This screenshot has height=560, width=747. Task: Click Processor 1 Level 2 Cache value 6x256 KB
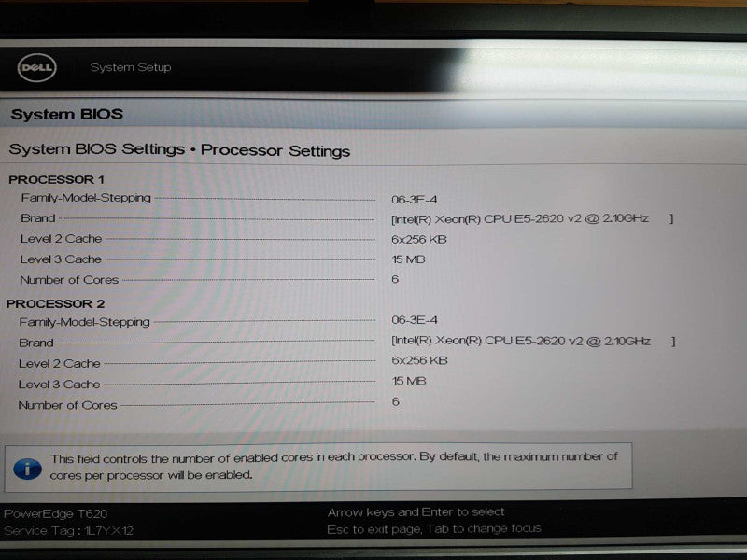tap(418, 239)
